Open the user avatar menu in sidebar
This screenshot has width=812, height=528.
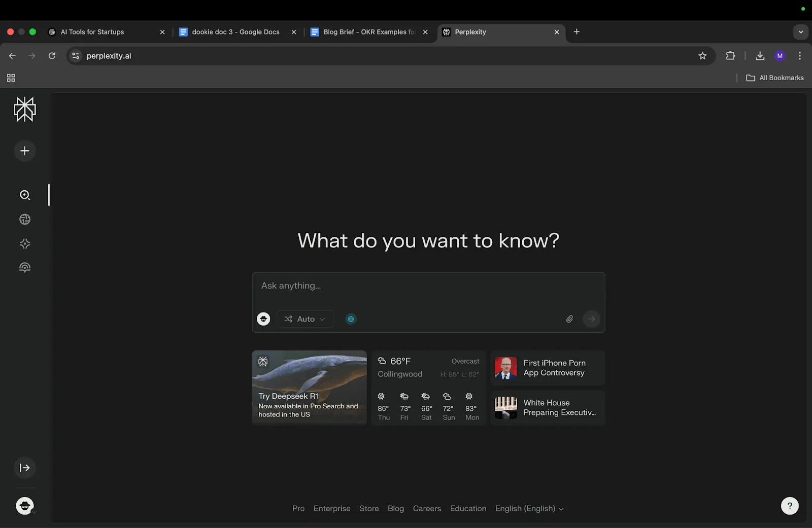tap(25, 506)
